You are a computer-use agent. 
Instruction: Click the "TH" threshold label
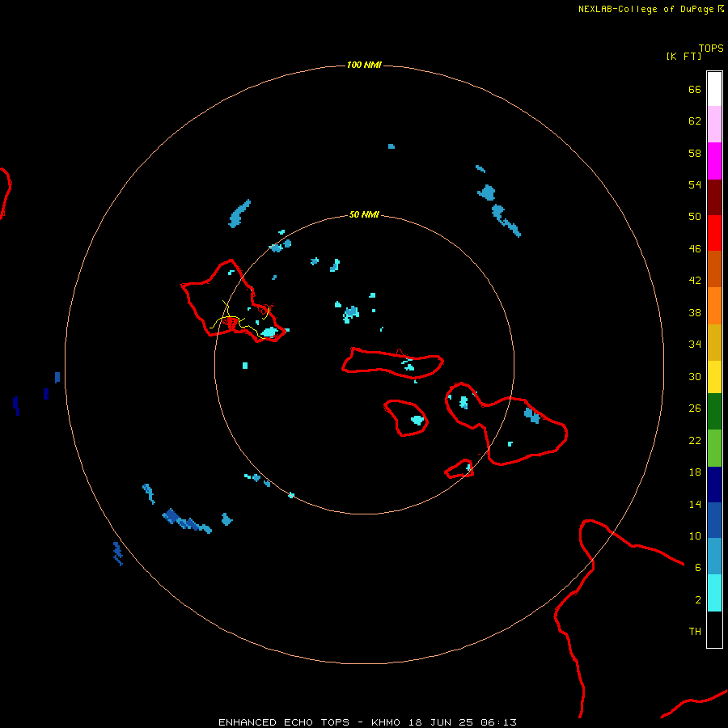[695, 631]
